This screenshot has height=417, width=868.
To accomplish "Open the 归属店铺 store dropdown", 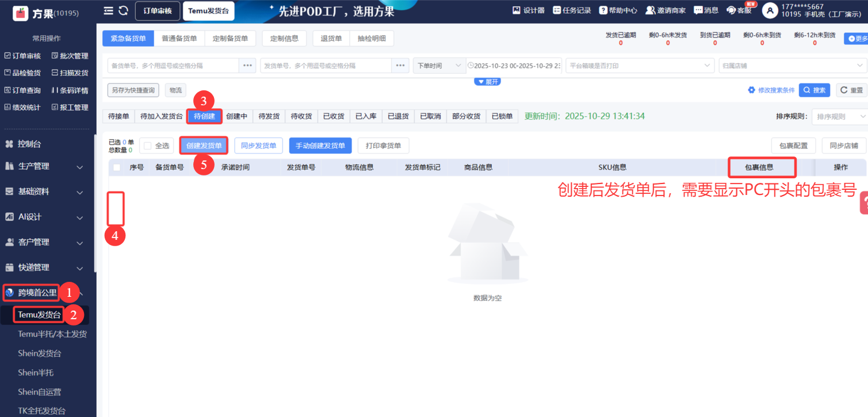I will click(791, 66).
